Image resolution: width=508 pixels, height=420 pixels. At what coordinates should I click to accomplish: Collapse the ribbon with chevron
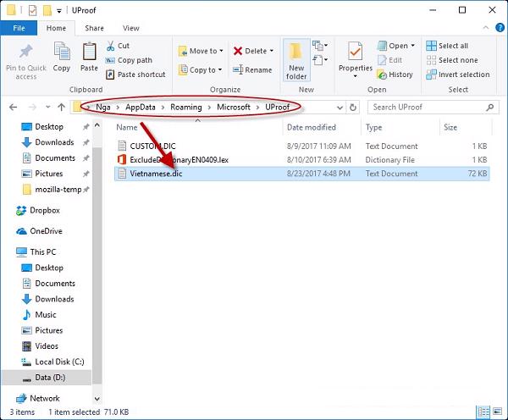coord(486,28)
